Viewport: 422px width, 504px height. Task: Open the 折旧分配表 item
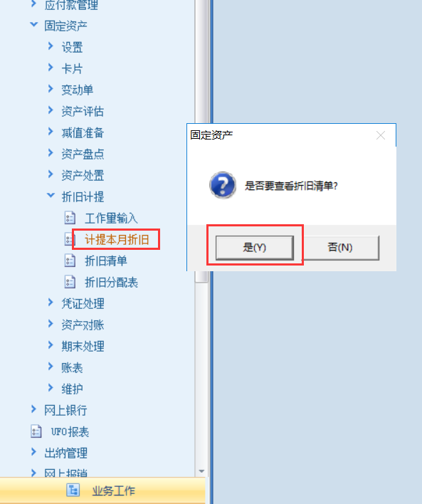pos(111,282)
